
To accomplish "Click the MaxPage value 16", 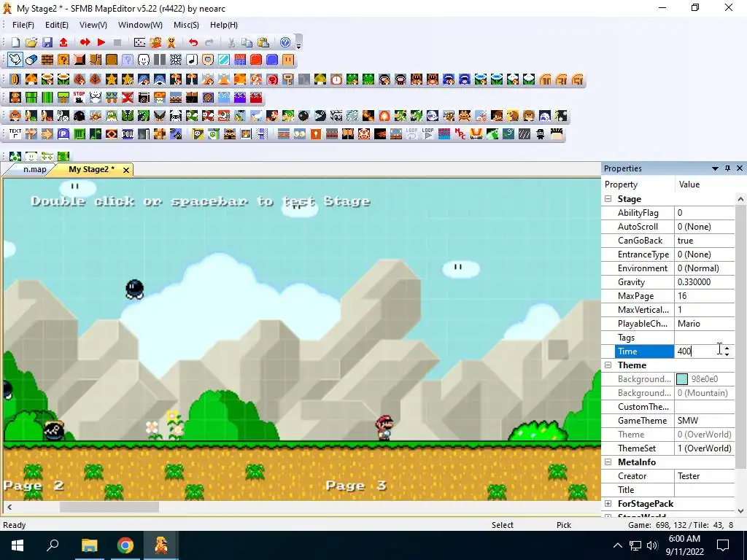I will [x=705, y=296].
